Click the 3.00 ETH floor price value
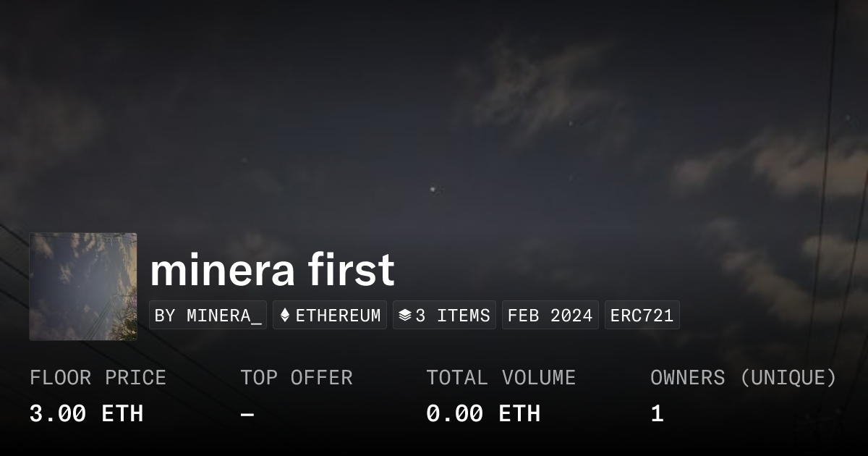Screen dimensions: 868x456 click(x=86, y=414)
